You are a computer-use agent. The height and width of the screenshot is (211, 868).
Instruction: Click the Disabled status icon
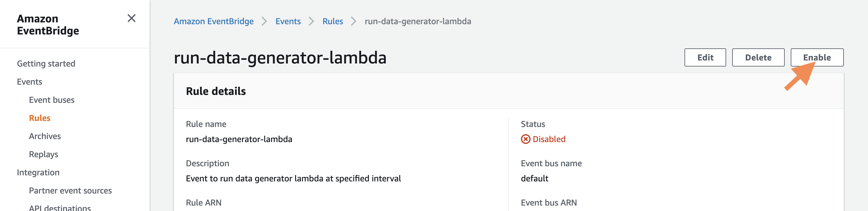click(x=525, y=139)
